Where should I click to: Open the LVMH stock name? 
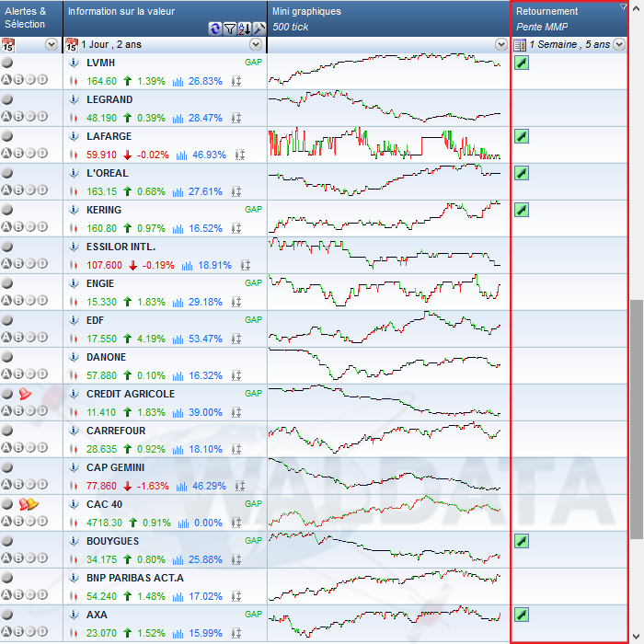(100, 63)
